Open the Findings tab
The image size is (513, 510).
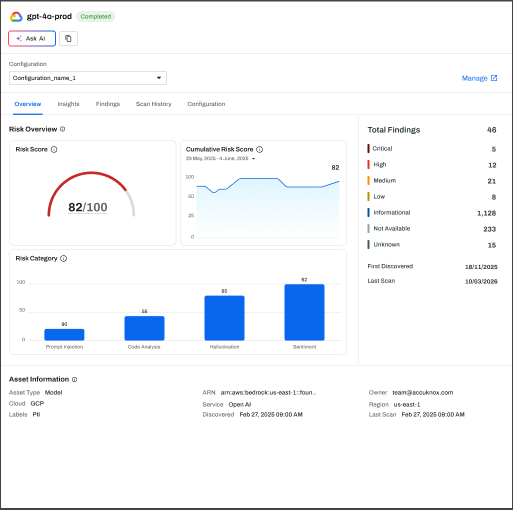click(108, 104)
